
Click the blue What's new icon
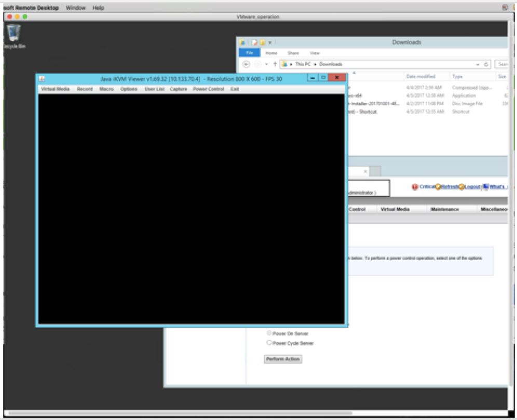click(x=486, y=186)
